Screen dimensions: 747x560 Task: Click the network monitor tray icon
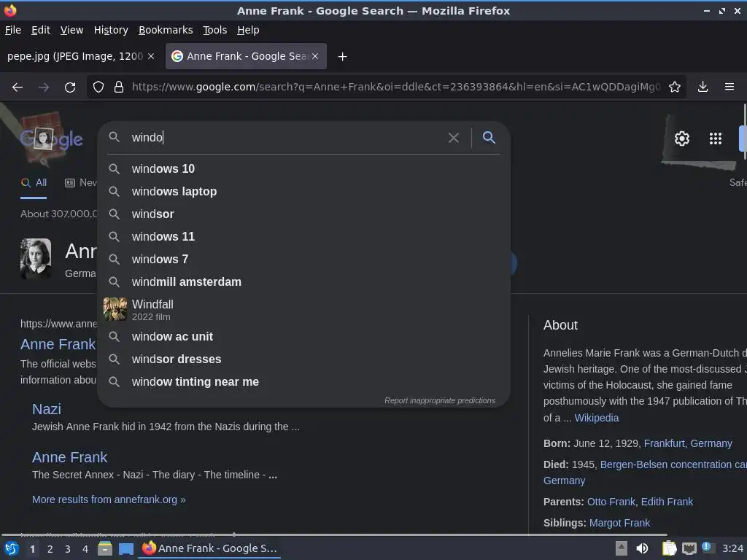689,548
